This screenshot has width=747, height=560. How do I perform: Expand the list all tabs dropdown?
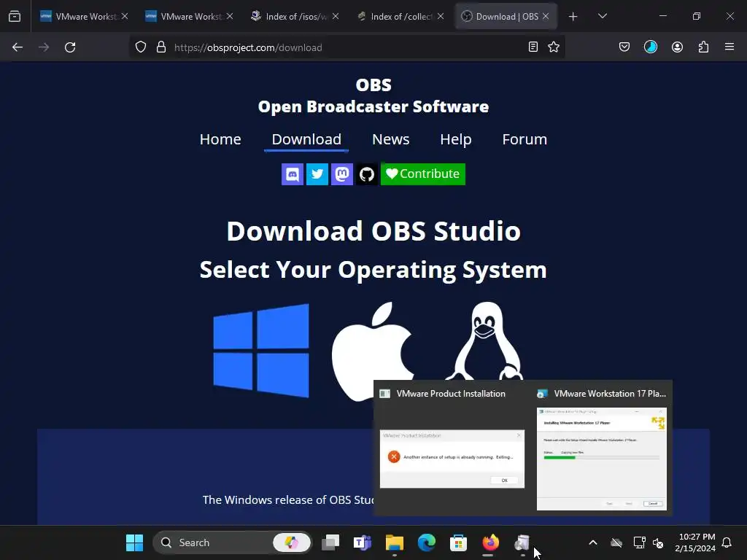click(x=602, y=16)
